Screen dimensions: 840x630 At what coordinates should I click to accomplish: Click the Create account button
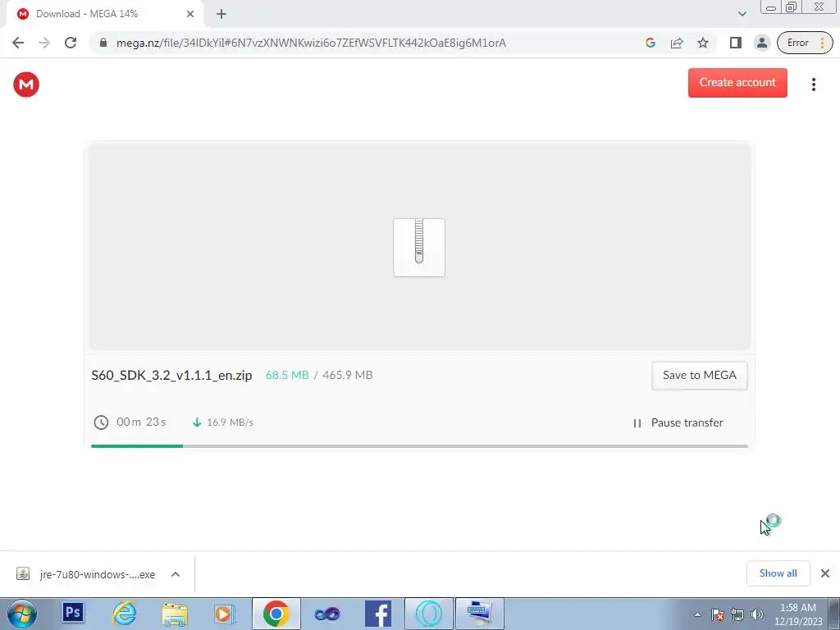(737, 83)
